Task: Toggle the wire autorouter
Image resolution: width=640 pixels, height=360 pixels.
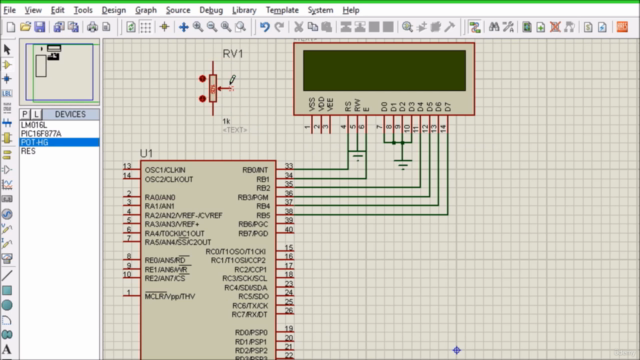Action: [475, 27]
